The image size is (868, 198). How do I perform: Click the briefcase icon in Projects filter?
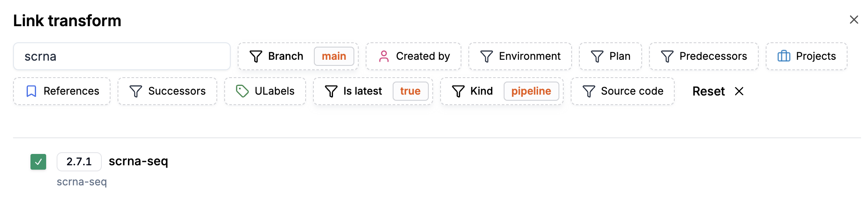click(x=784, y=56)
